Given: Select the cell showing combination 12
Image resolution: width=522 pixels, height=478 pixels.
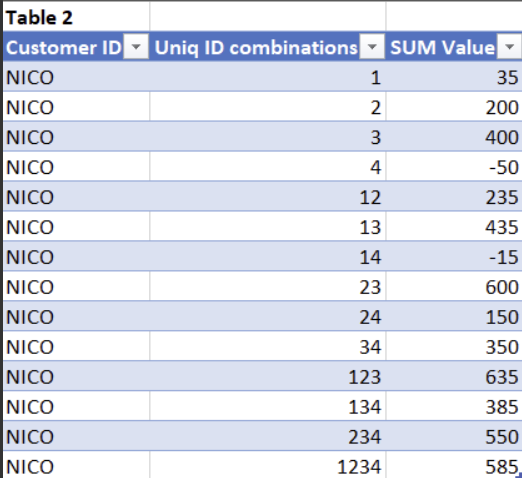Looking at the screenshot, I should pyautogui.click(x=268, y=196).
